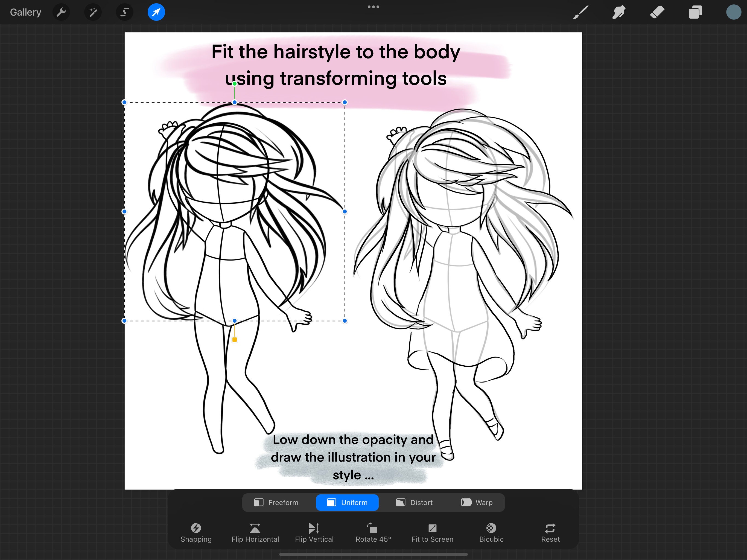Screen dimensions: 747x560
Task: Select the Transform arrow tool
Action: coord(156,12)
